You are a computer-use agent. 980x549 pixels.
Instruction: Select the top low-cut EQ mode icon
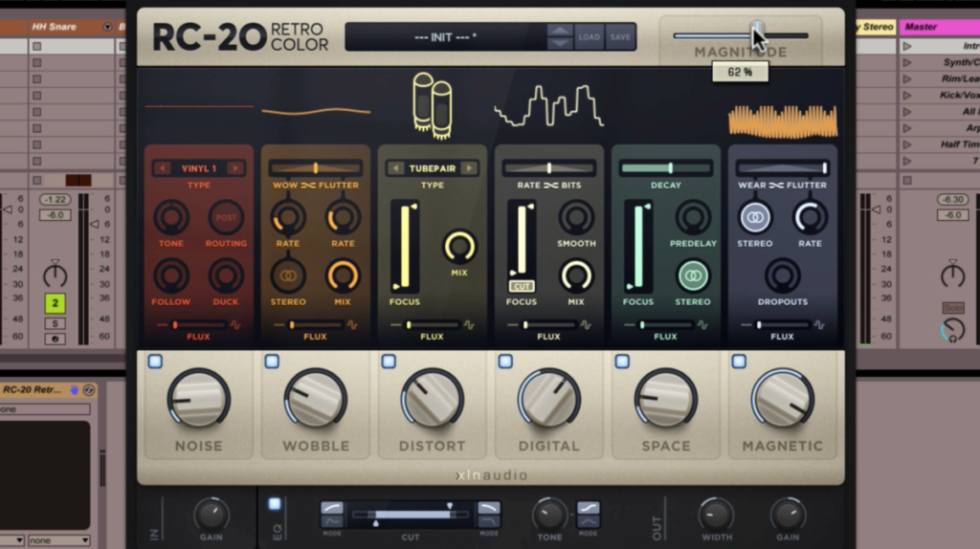332,508
